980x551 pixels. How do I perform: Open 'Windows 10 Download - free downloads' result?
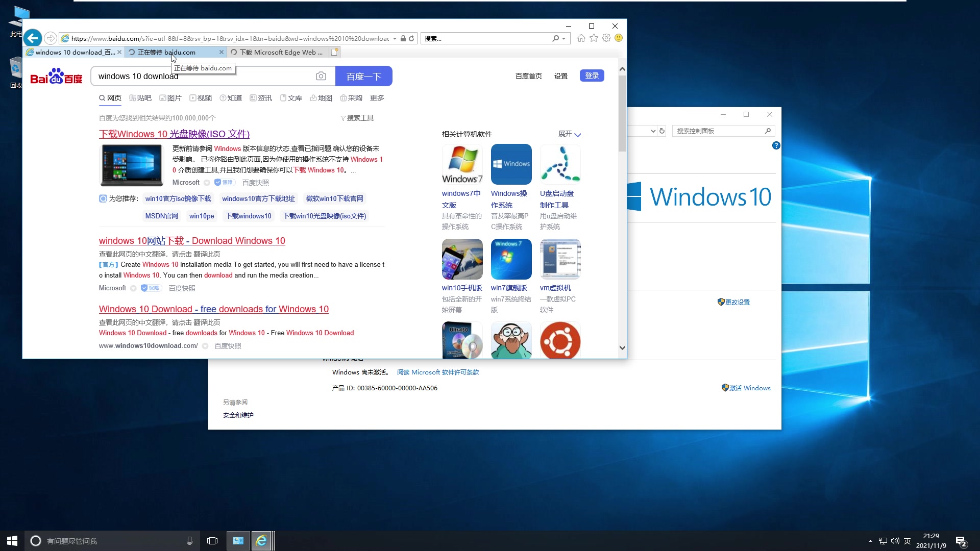214,309
